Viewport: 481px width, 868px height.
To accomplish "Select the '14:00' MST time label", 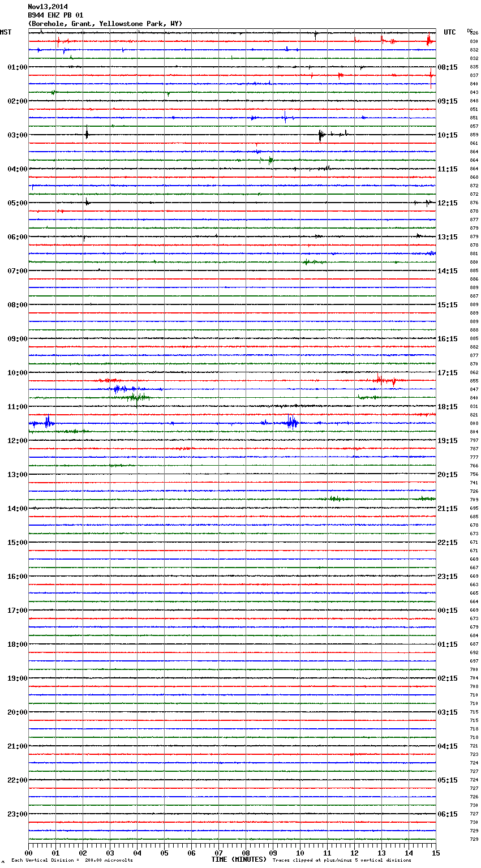I will click(x=18, y=509).
